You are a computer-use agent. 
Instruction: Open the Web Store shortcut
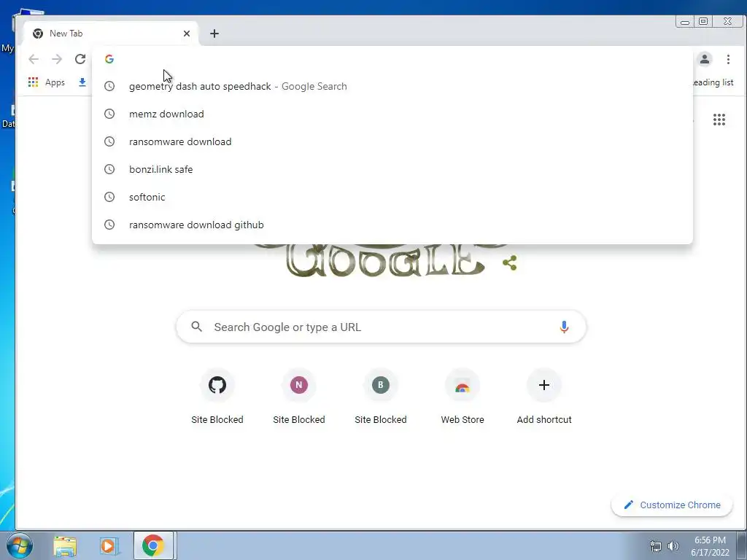click(462, 397)
